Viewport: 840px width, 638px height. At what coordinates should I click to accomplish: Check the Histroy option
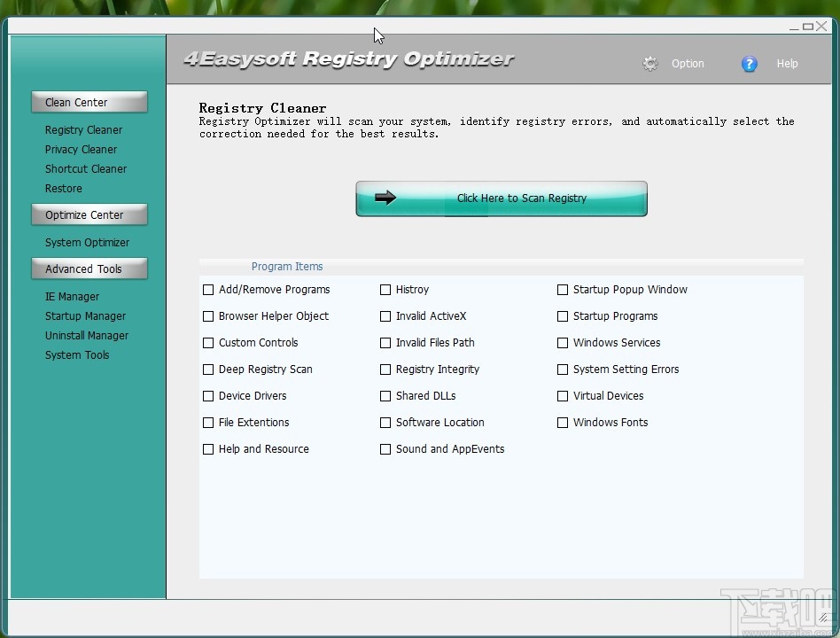[385, 290]
